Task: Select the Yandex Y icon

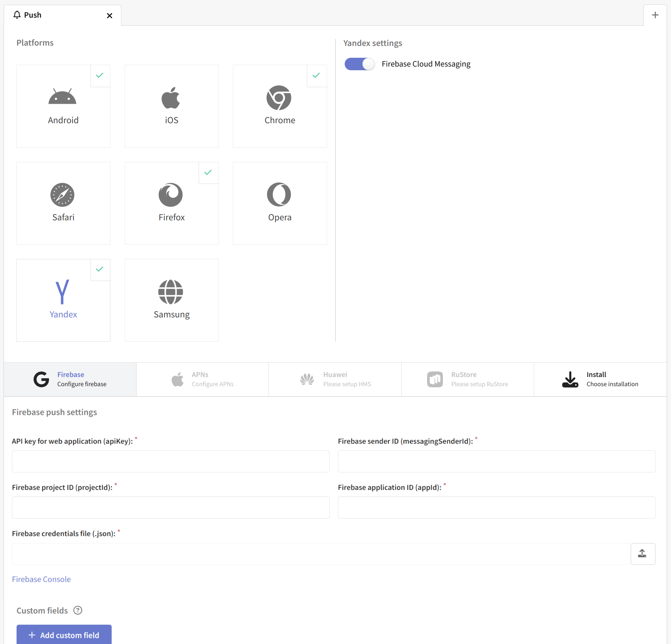Action: pos(62,292)
